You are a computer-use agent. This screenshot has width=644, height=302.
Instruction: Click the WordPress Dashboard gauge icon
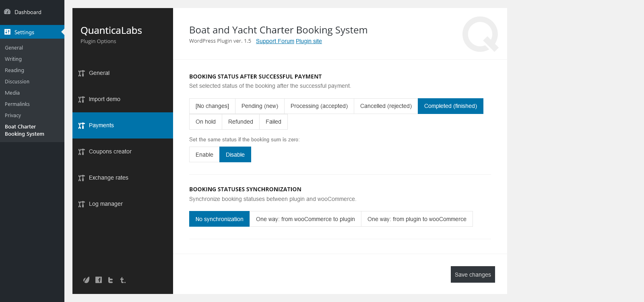7,12
